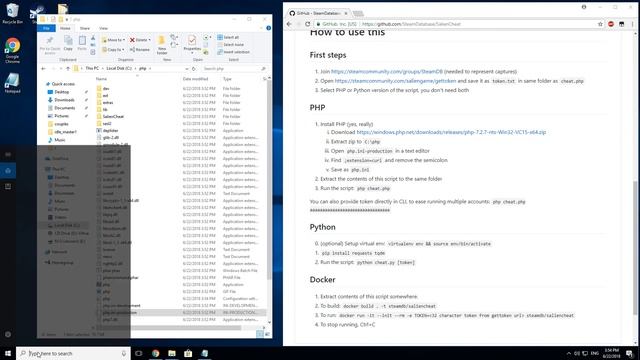Click Chrome's page vertical scrollbar
Image resolution: width=640 pixels, height=360 pixels.
click(x=636, y=247)
